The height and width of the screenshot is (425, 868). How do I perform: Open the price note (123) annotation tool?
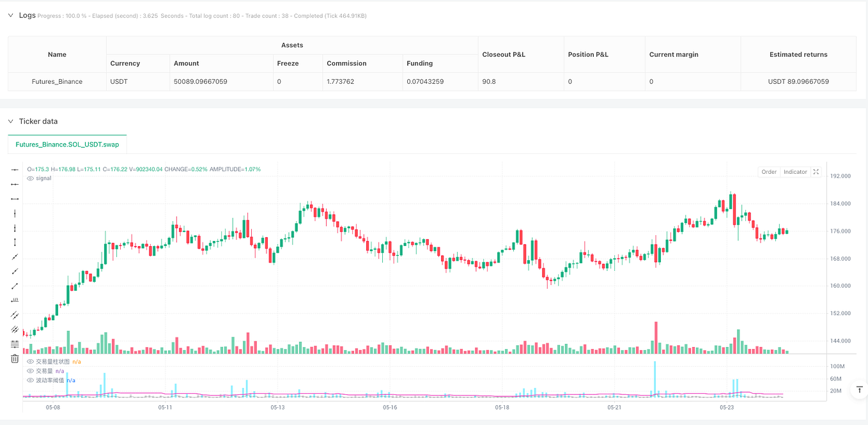point(14,300)
